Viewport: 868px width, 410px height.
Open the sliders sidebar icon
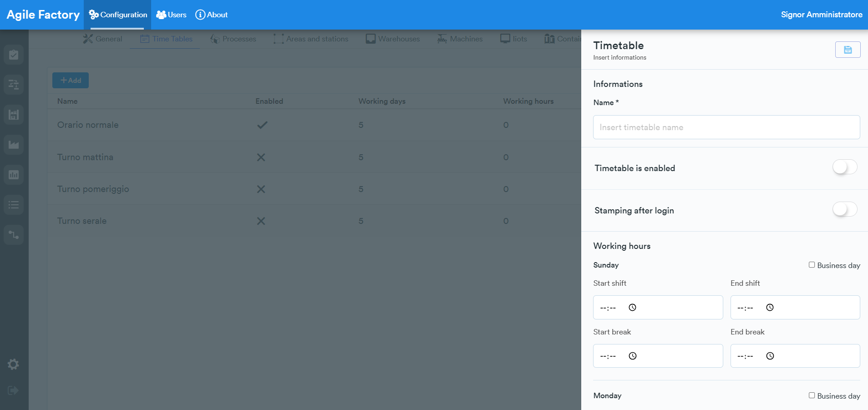point(14,85)
